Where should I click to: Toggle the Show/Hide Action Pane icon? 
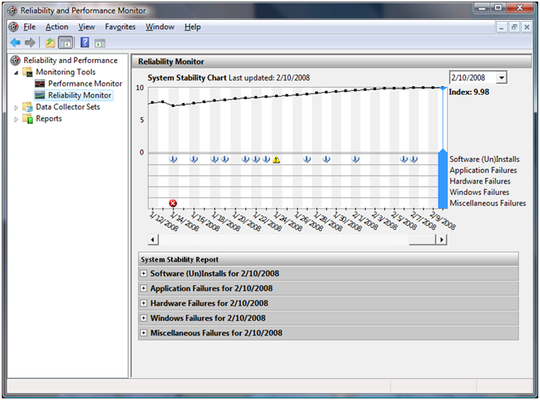100,43
